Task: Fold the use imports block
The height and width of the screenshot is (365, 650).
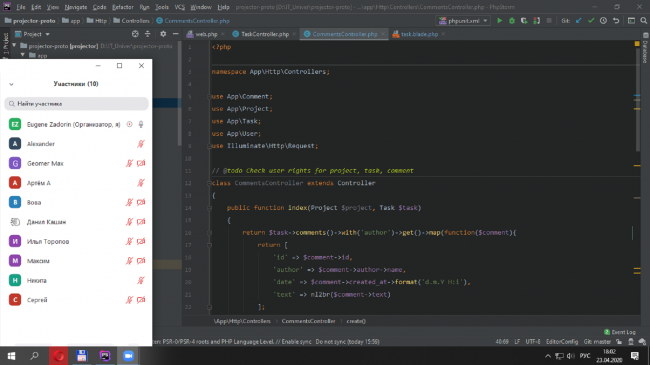Action: (x=209, y=97)
